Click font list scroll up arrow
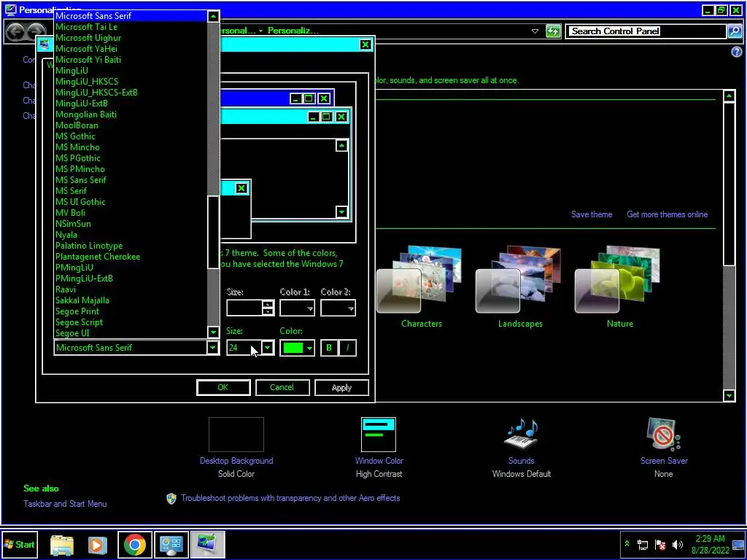Screen dimensions: 747x560 (x=213, y=16)
